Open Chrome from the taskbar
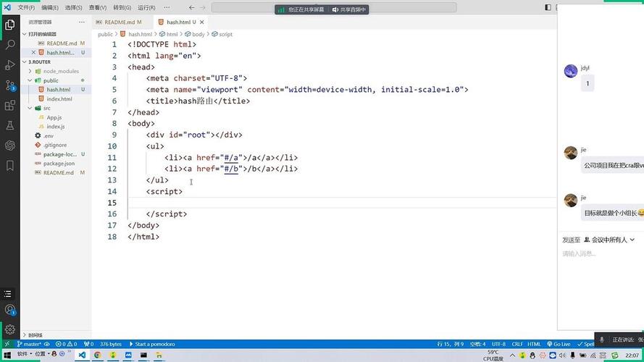 97,355
